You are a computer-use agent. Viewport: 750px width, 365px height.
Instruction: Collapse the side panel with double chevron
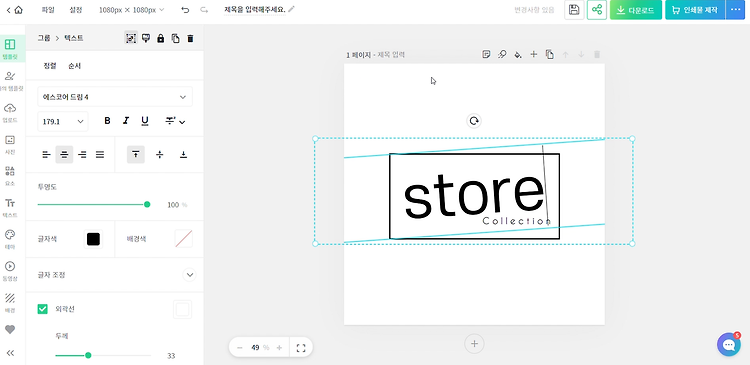(10, 353)
